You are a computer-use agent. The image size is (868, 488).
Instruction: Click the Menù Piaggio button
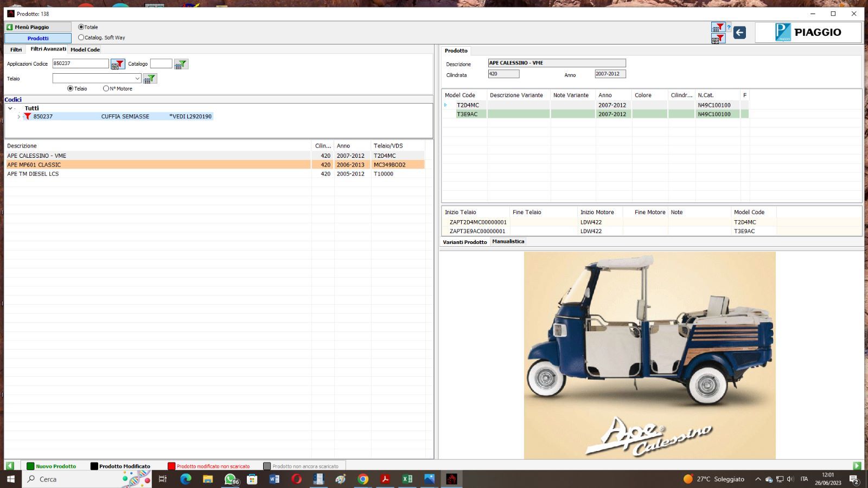[x=38, y=27]
